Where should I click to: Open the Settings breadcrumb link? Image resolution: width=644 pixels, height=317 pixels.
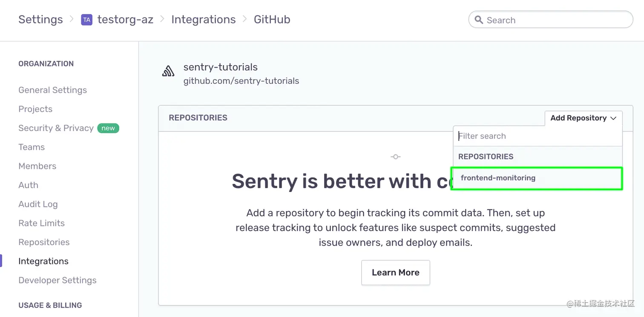pyautogui.click(x=40, y=20)
